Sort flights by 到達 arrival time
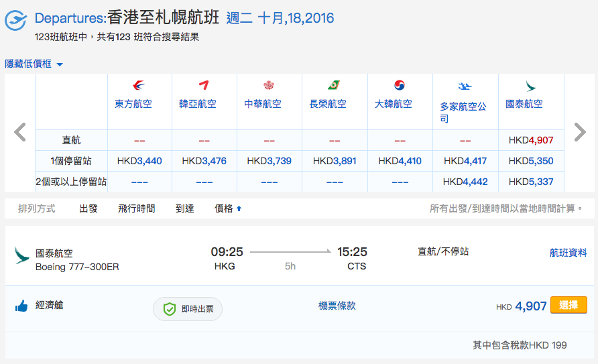Screen dimensions: 598x364 pos(185,208)
